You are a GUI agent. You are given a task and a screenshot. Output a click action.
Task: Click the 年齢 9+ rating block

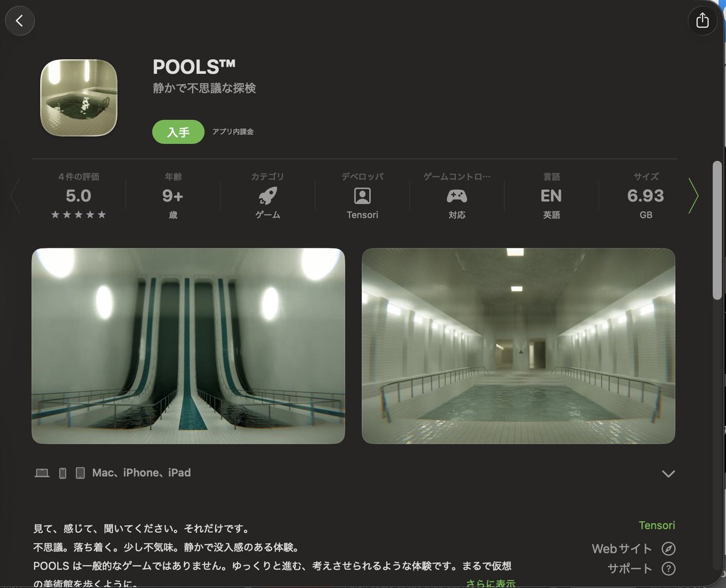173,195
